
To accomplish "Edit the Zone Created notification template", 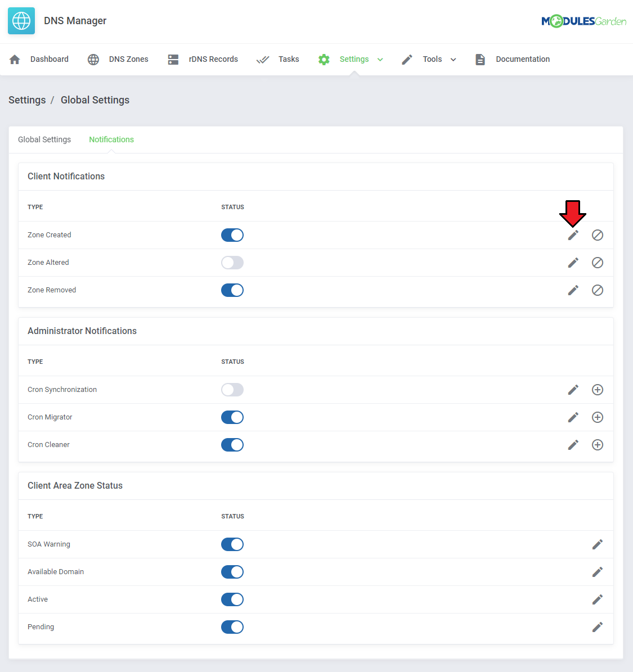I will pos(573,235).
